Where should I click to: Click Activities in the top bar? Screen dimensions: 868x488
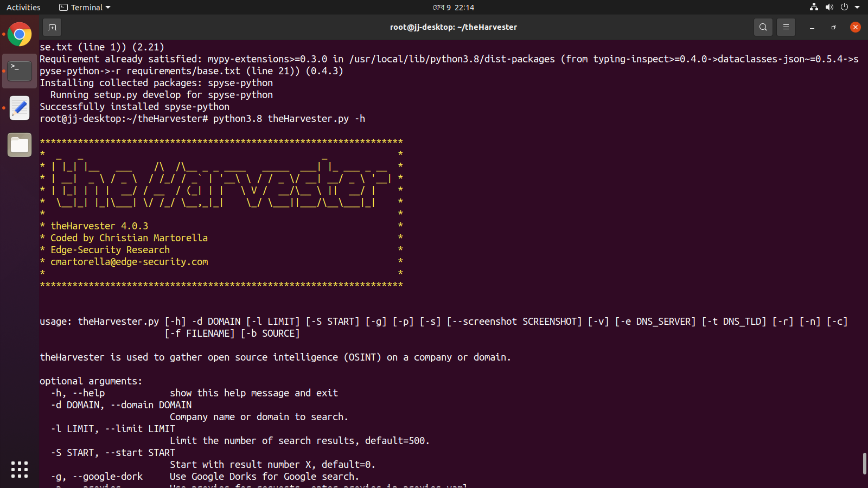click(x=23, y=7)
